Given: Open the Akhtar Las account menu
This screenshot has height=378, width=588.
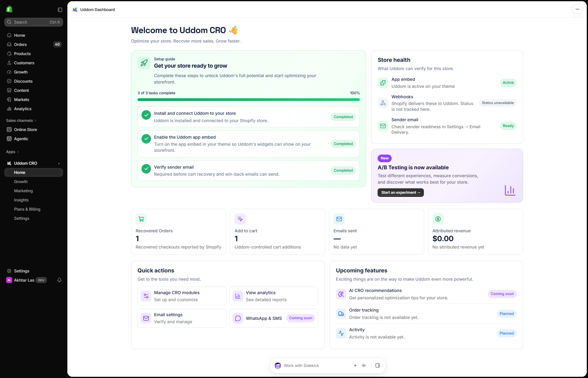Looking at the screenshot, I should (26, 280).
